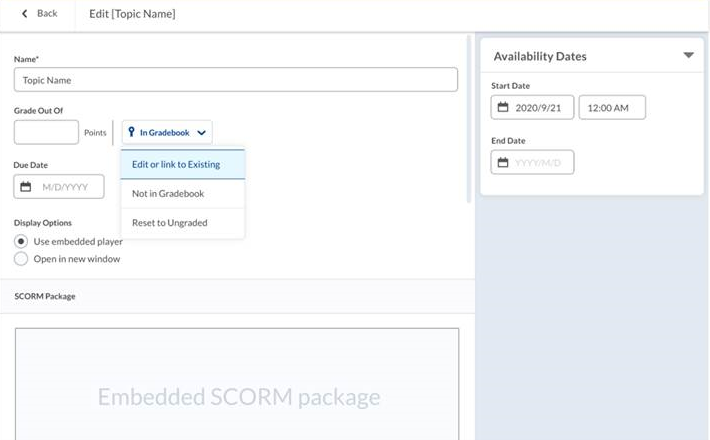The width and height of the screenshot is (710, 440).
Task: Click the vertical scrollbar beside the form
Action: [x=469, y=119]
